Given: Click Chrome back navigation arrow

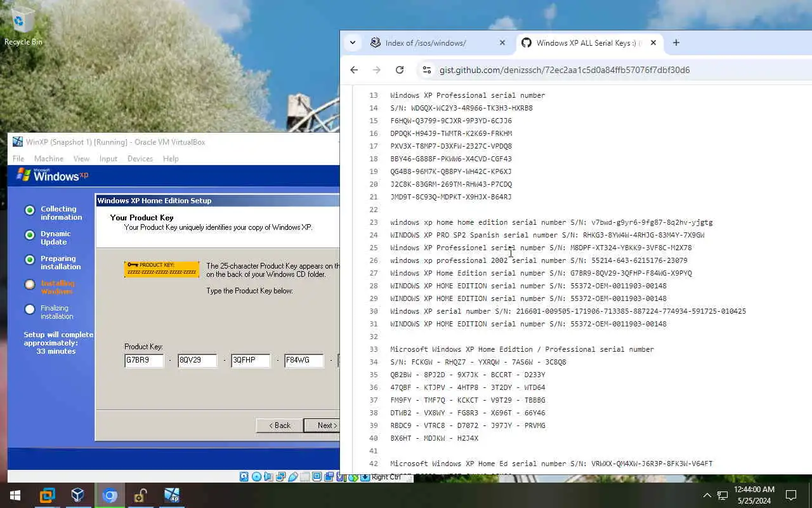Looking at the screenshot, I should pos(354,70).
